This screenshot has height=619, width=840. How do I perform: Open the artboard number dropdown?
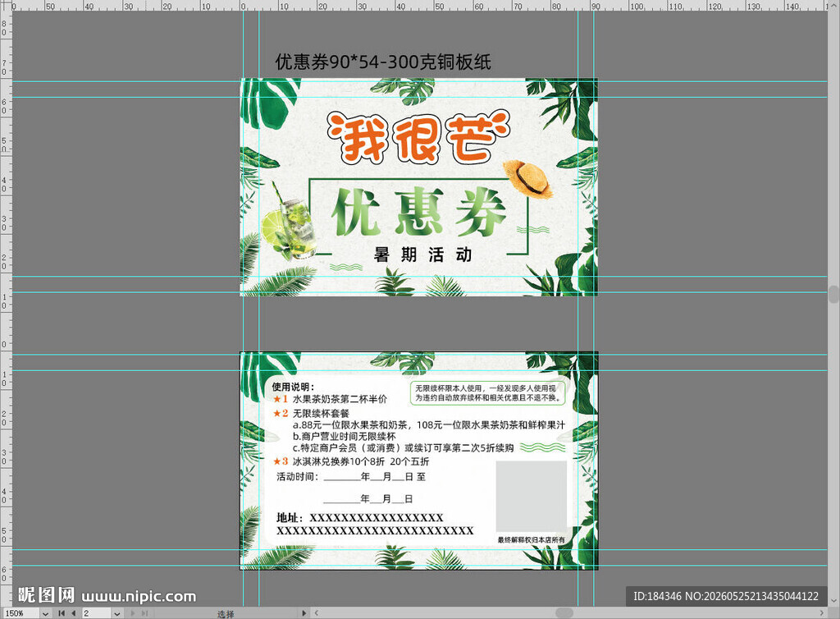(116, 613)
